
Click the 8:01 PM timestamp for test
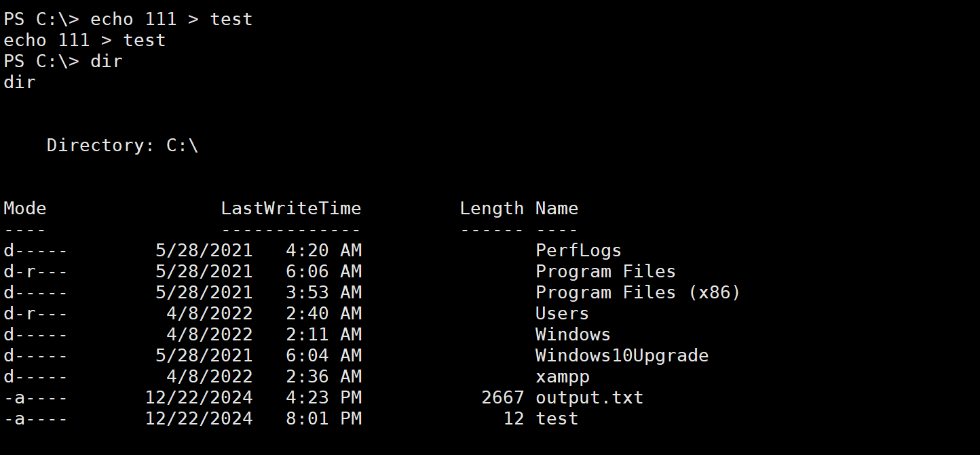[x=323, y=419]
